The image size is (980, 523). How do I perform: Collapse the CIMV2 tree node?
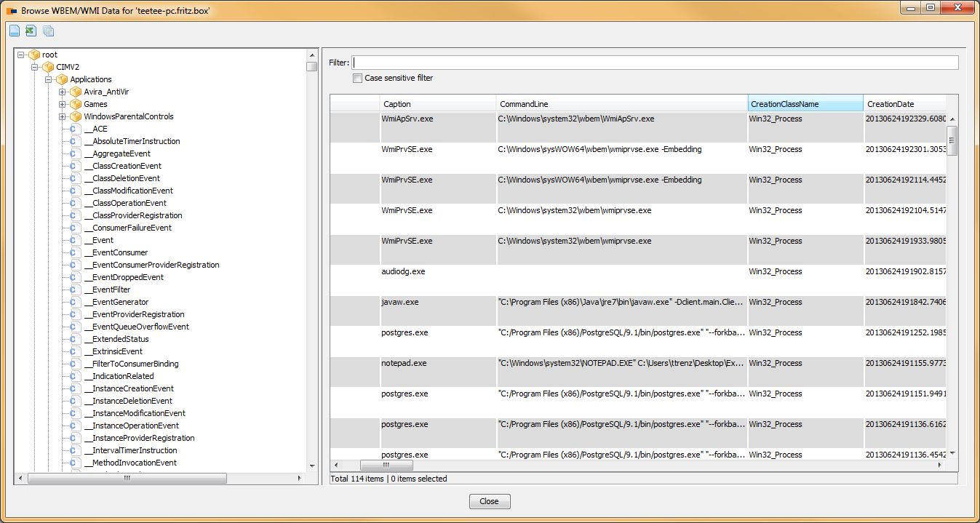click(34, 67)
